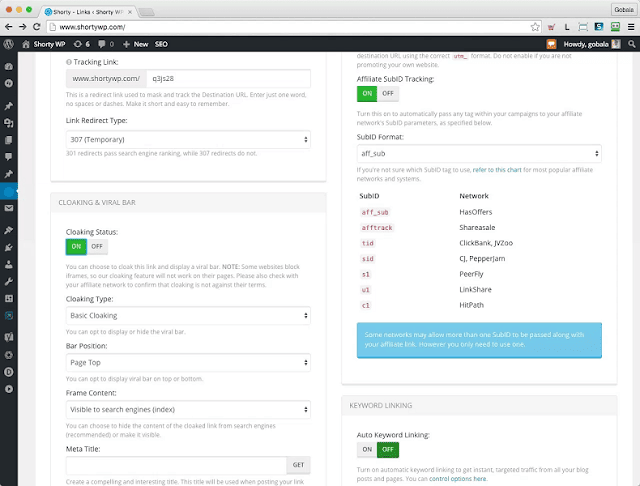The image size is (640, 486).
Task: Click the 'HasOffers' network name
Action: tap(476, 212)
